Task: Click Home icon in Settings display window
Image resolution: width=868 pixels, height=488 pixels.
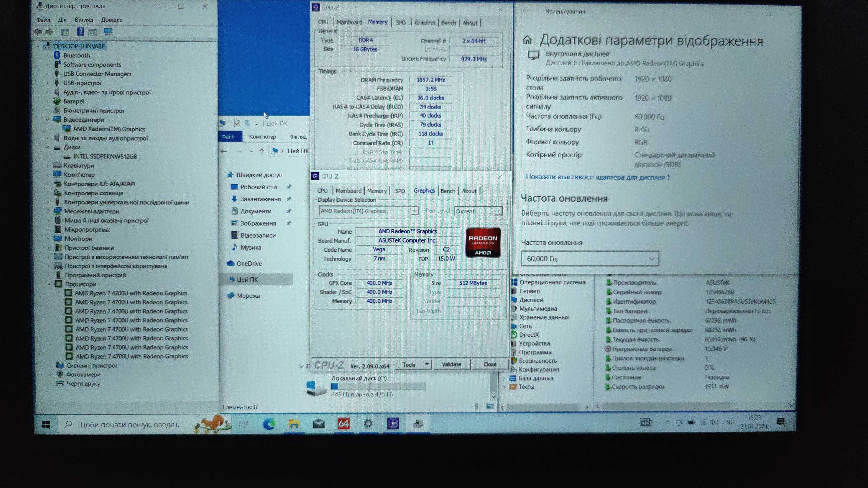Action: (527, 40)
